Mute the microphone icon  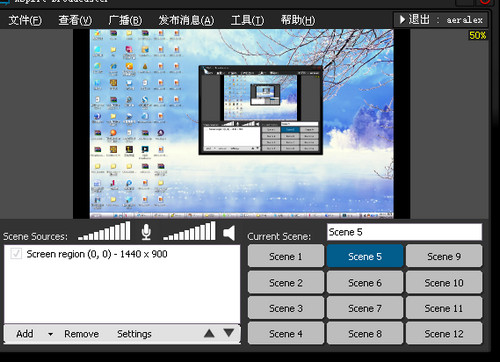[x=146, y=232]
